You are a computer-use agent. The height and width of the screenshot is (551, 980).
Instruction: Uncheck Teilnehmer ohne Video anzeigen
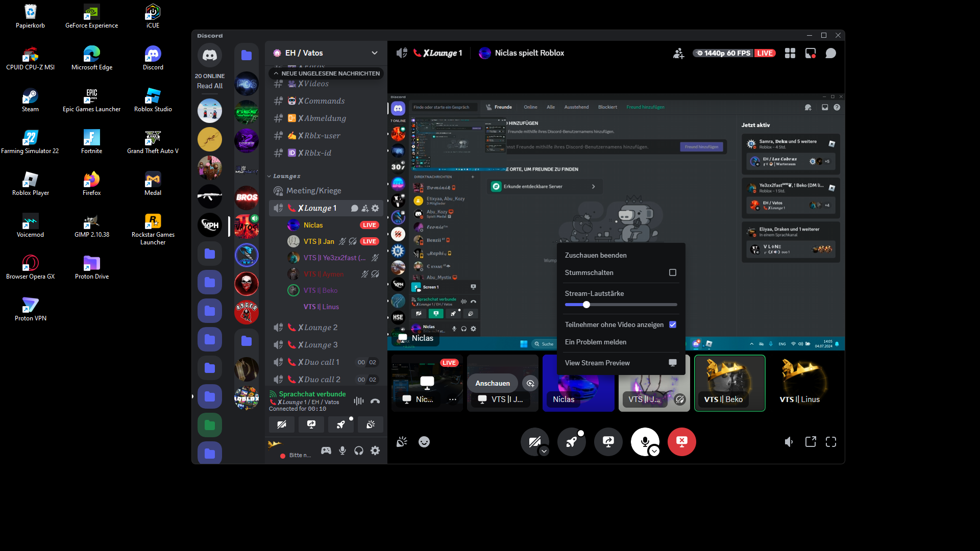pos(673,324)
